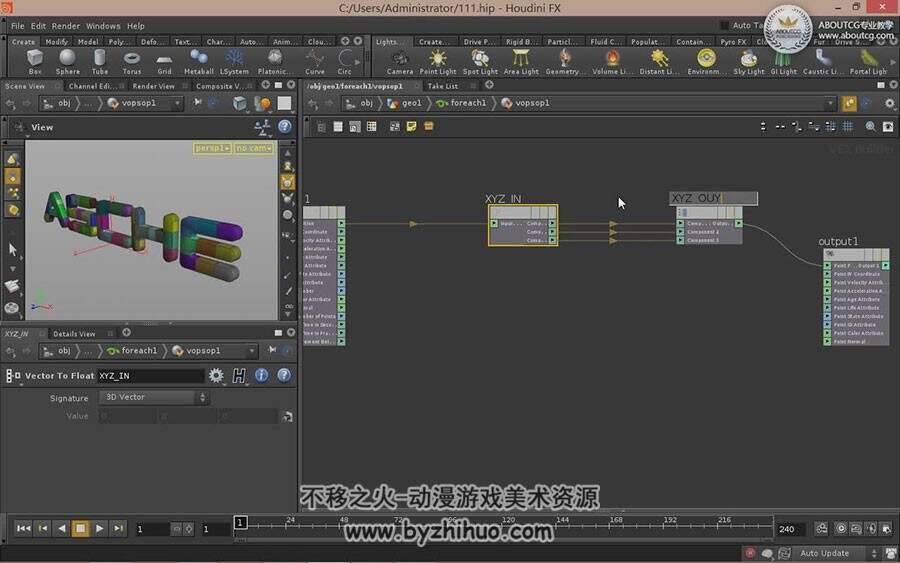Select the Tube shelf tool

point(100,62)
